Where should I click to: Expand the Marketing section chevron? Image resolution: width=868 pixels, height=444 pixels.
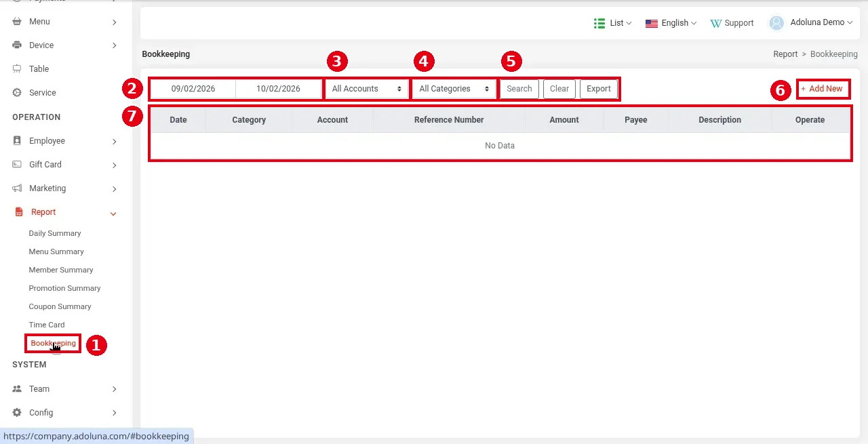[x=115, y=189]
